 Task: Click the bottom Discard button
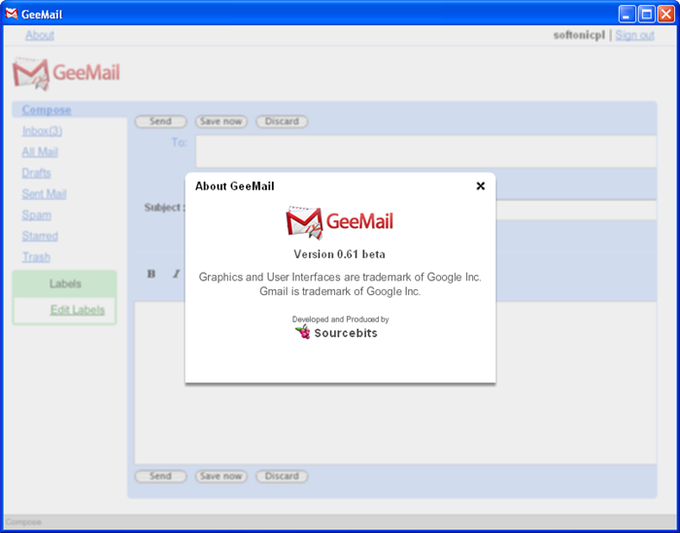click(x=282, y=476)
